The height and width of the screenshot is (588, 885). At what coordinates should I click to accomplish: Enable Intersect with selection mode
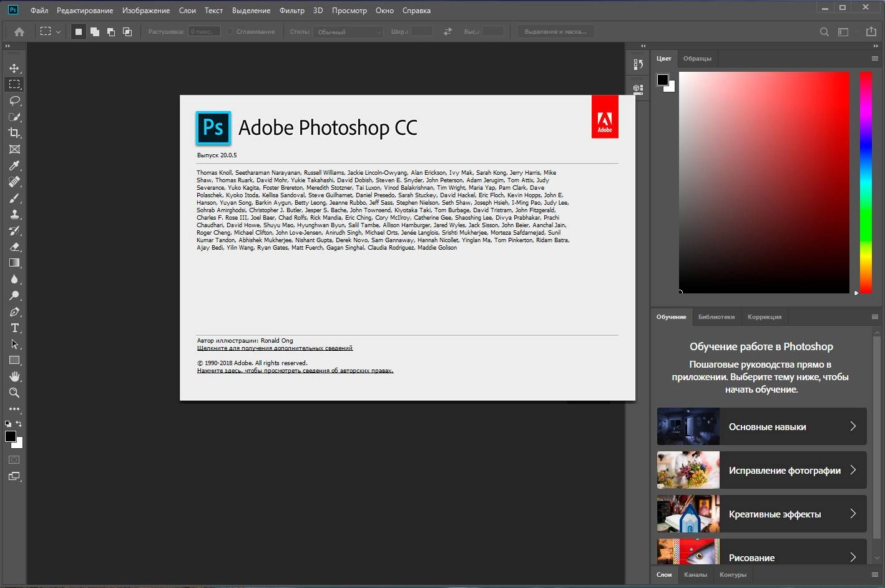[x=127, y=32]
